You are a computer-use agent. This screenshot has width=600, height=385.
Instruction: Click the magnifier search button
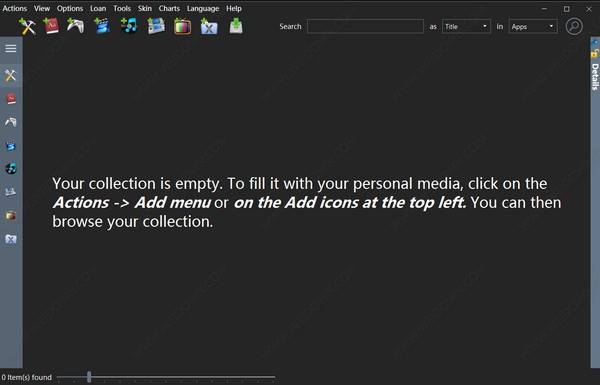574,26
